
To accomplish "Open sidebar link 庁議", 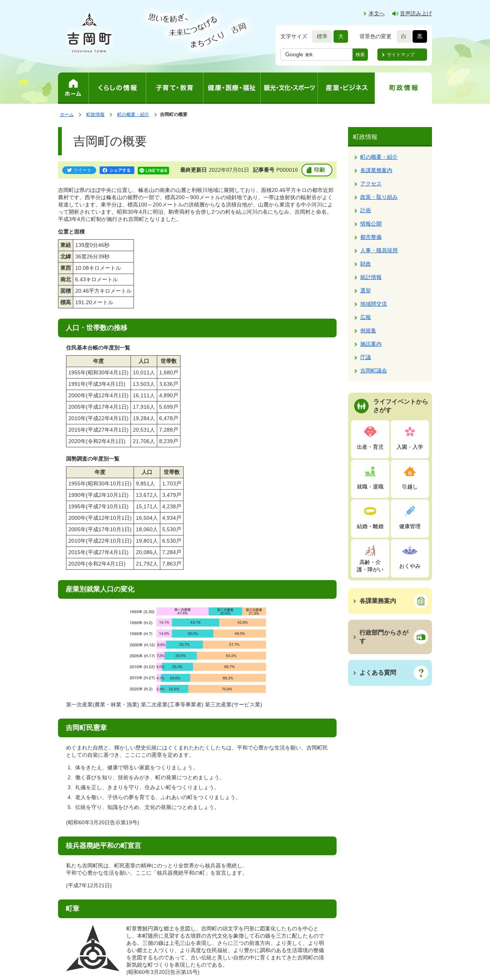I will [x=365, y=357].
